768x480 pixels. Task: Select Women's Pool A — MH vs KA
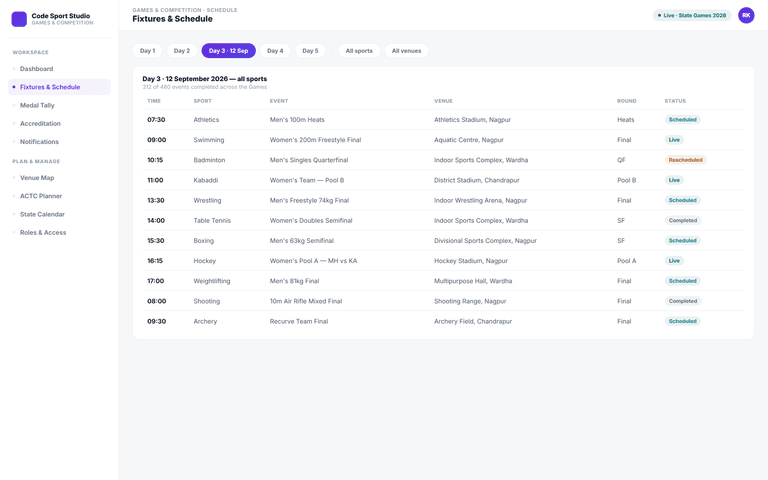pos(313,261)
